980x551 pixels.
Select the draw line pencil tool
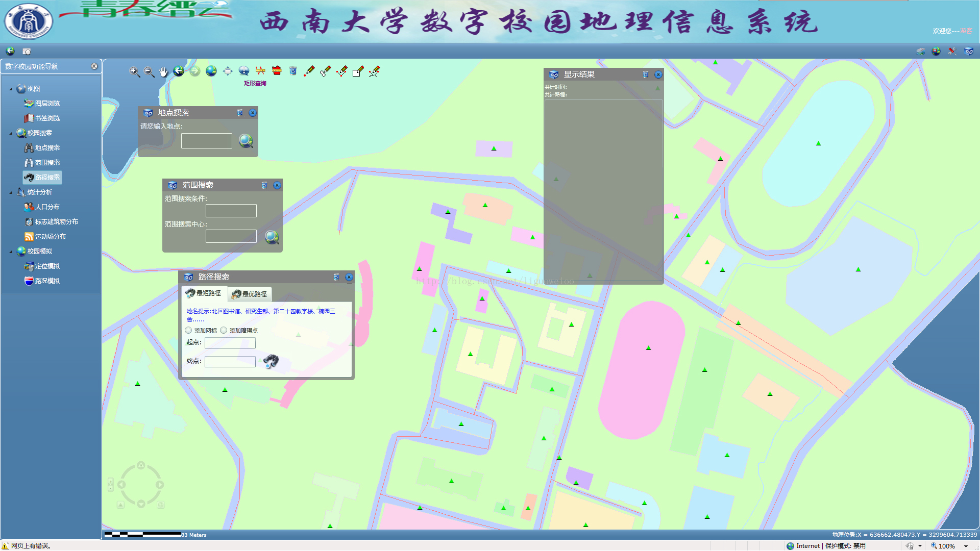(326, 71)
